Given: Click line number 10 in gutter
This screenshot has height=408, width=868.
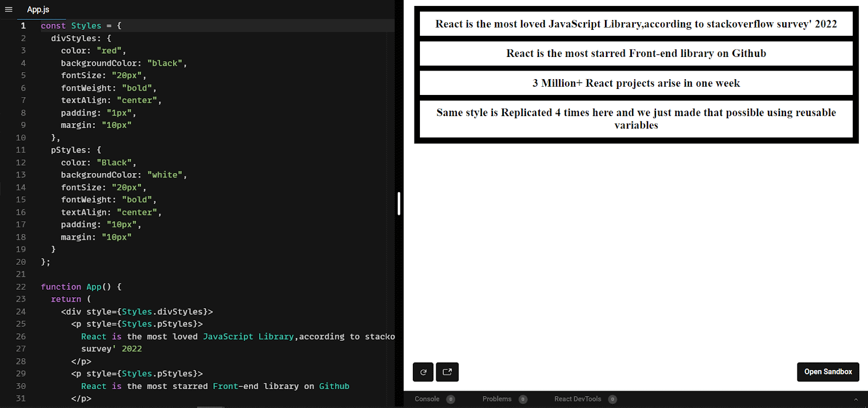Looking at the screenshot, I should pyautogui.click(x=21, y=138).
